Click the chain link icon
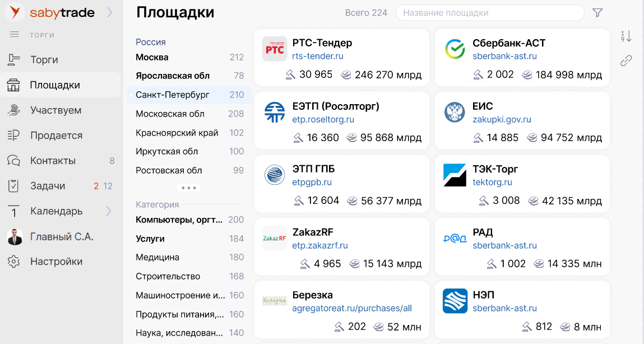The image size is (644, 344). click(x=626, y=61)
